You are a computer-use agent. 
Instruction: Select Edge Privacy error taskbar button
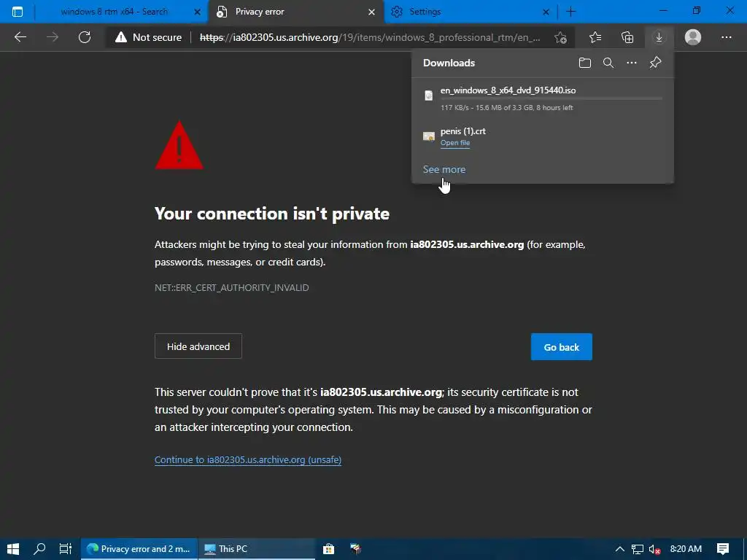click(139, 549)
